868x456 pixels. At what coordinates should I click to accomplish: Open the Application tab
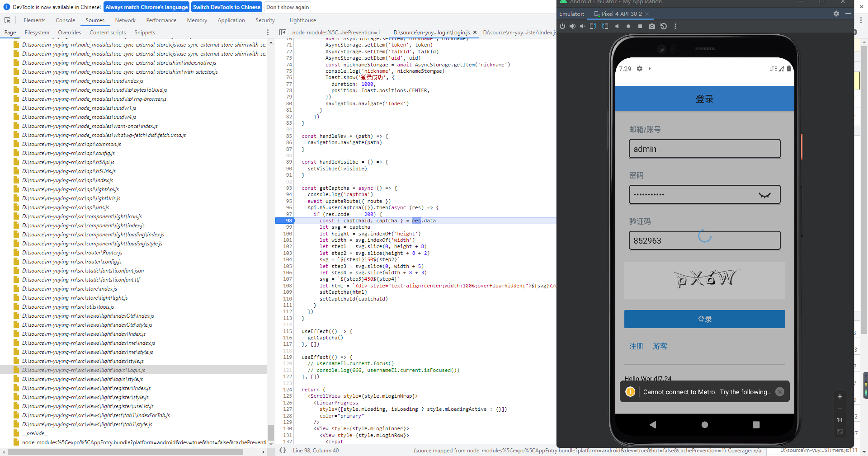pos(231,20)
